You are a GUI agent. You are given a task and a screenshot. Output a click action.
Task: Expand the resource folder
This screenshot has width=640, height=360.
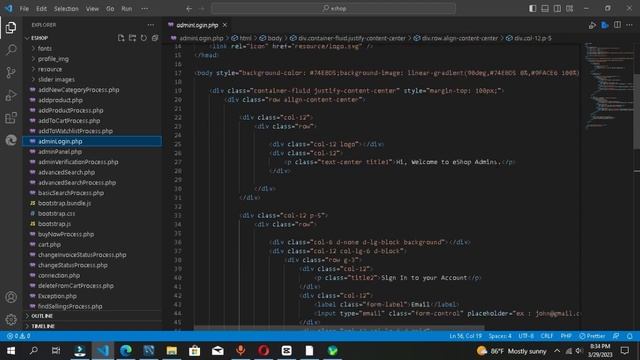[50, 69]
